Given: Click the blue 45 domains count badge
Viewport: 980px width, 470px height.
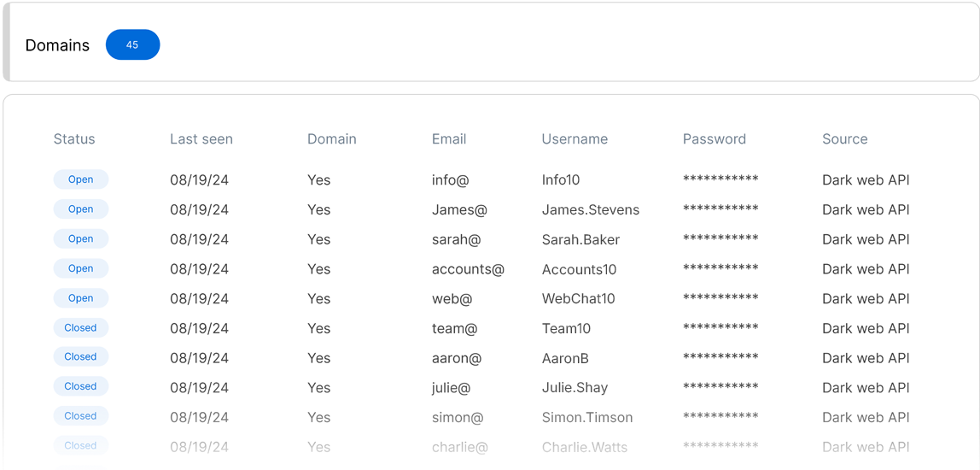Looking at the screenshot, I should [x=132, y=45].
